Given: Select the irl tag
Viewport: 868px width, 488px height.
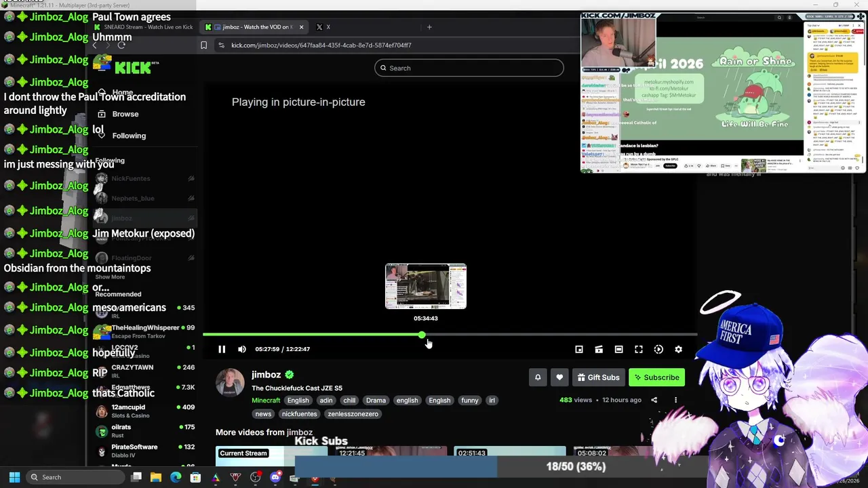Looking at the screenshot, I should coord(492,400).
